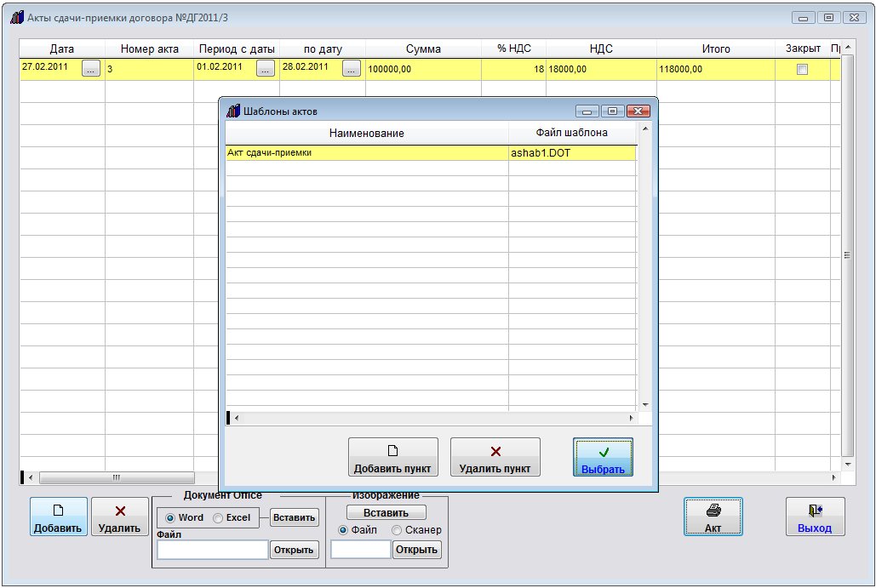Screen dimensions: 876x588
Task: Click main window title bar app icon
Action: 17,17
